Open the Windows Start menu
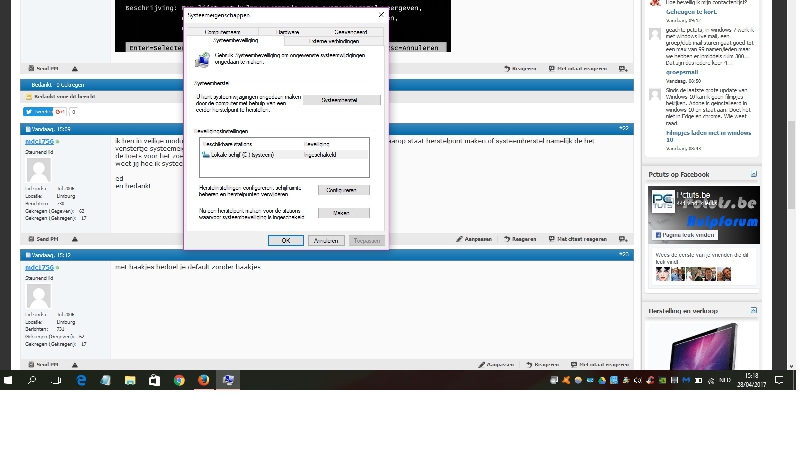800x450 pixels. point(8,380)
